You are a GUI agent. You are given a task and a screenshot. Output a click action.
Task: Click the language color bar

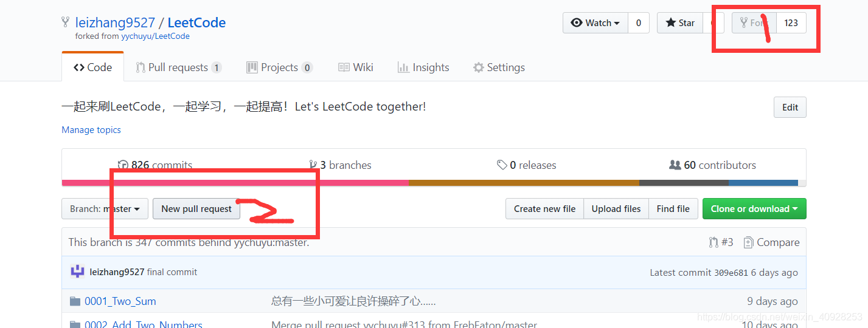(x=434, y=183)
